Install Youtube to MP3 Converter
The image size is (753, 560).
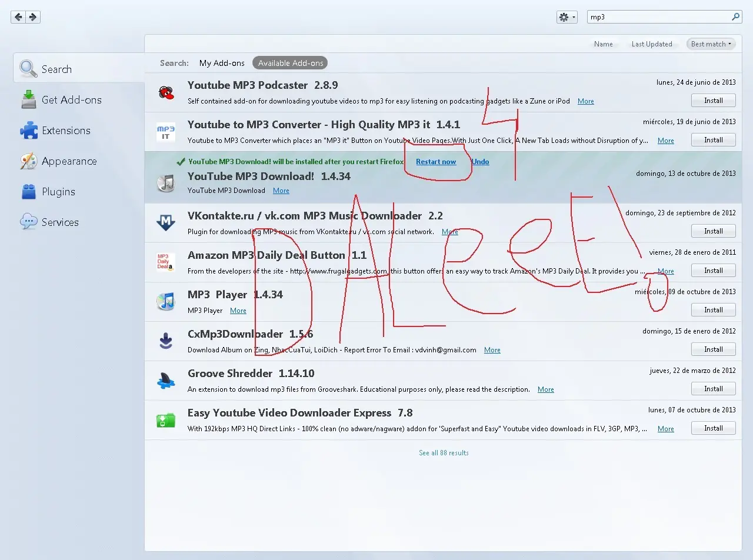coord(713,140)
